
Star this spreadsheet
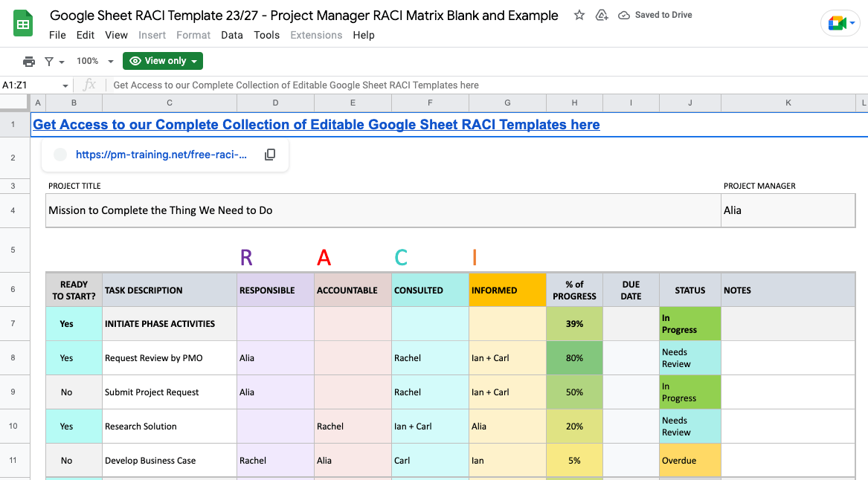[579, 15]
